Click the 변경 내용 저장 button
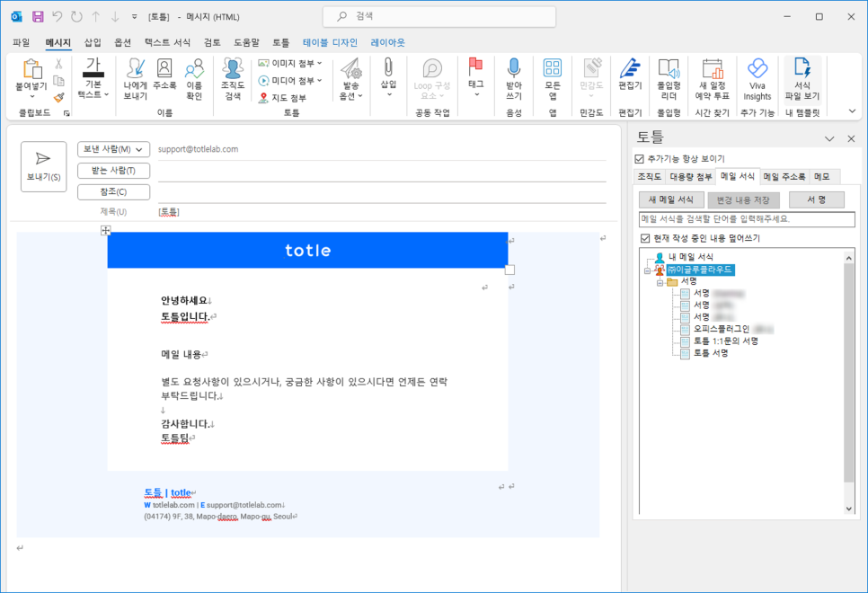868x593 pixels. pos(743,199)
